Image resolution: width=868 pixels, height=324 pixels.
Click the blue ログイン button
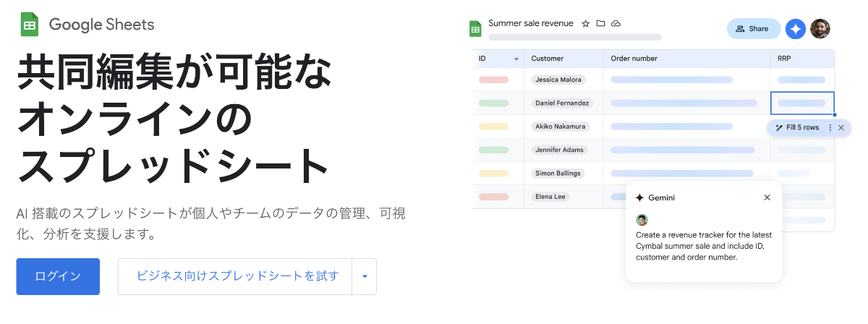coord(58,276)
